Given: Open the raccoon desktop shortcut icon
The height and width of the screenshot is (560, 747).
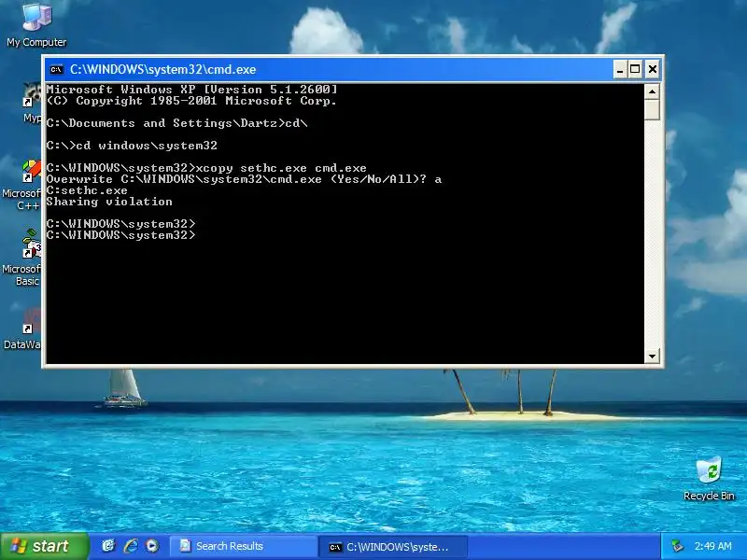Looking at the screenshot, I should pyautogui.click(x=32, y=103).
